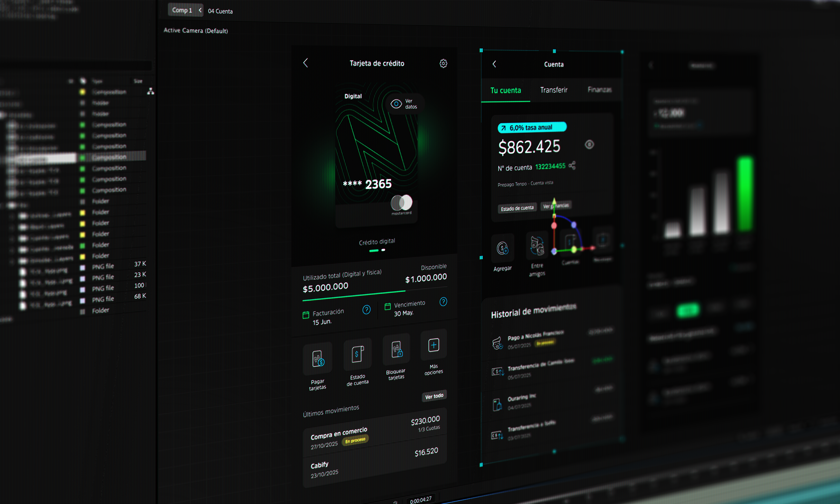The image size is (840, 504).
Task: Toggle the Ver datos eye on the card
Action: 396,103
